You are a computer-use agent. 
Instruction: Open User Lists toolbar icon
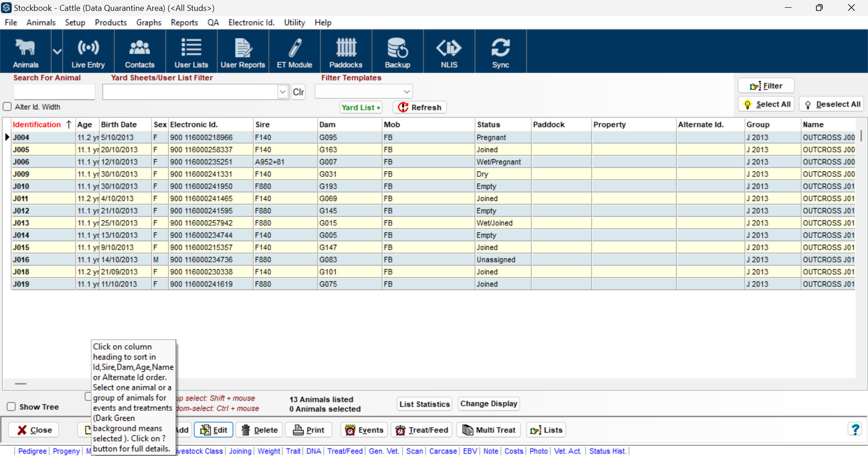pyautogui.click(x=191, y=52)
